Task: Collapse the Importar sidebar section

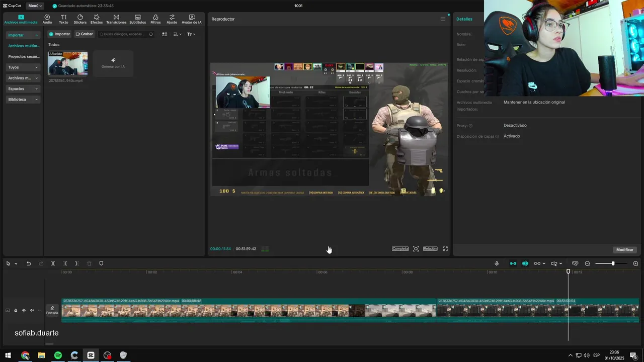Action: pos(23,35)
